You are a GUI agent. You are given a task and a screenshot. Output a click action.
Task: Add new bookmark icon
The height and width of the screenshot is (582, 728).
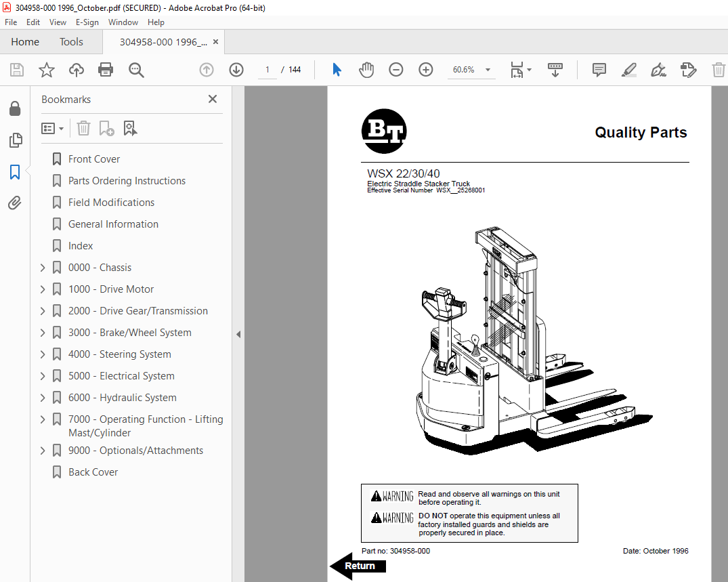pyautogui.click(x=106, y=128)
